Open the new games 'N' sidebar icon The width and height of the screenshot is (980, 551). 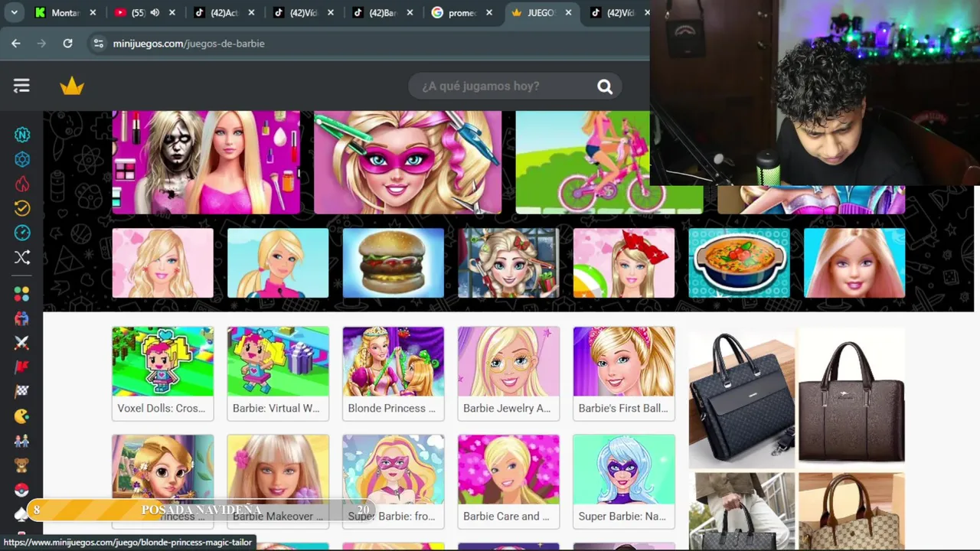(22, 135)
